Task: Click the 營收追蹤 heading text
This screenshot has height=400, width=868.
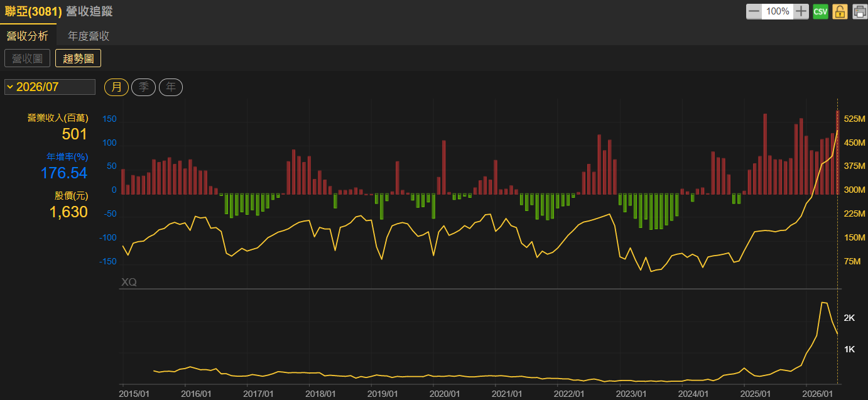Action: click(89, 11)
